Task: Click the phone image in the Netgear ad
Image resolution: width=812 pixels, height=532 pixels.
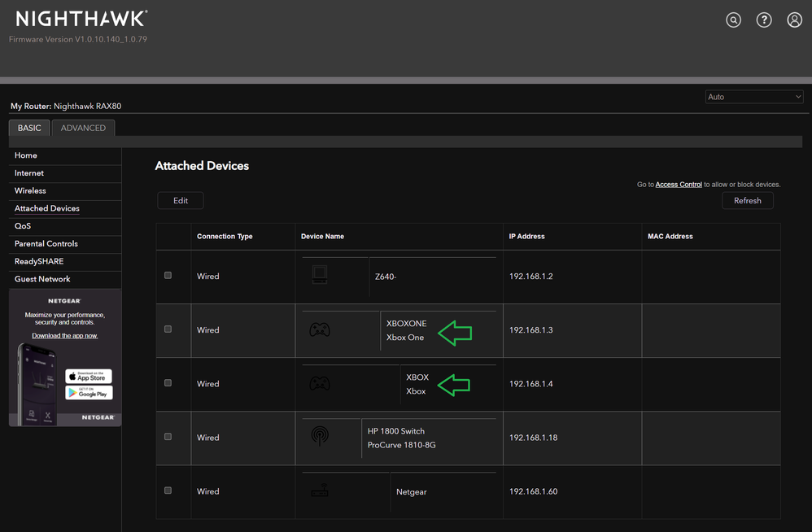Action: tap(37, 384)
